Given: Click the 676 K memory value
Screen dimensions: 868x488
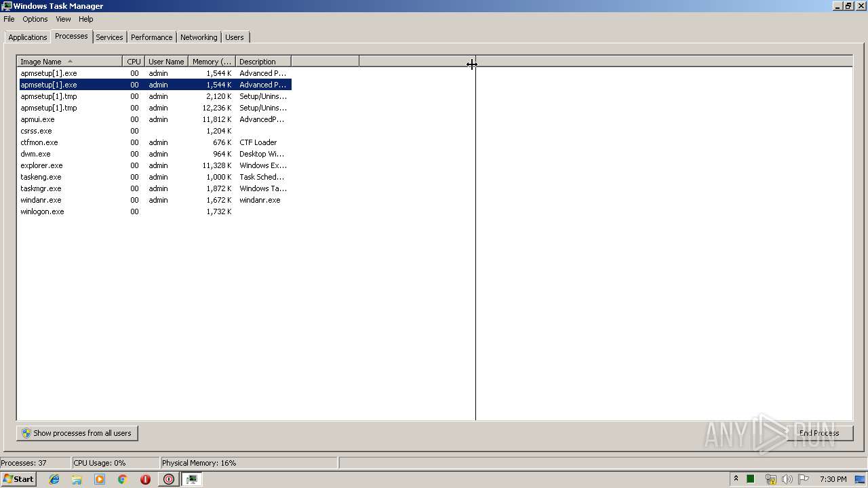Looking at the screenshot, I should [x=222, y=142].
